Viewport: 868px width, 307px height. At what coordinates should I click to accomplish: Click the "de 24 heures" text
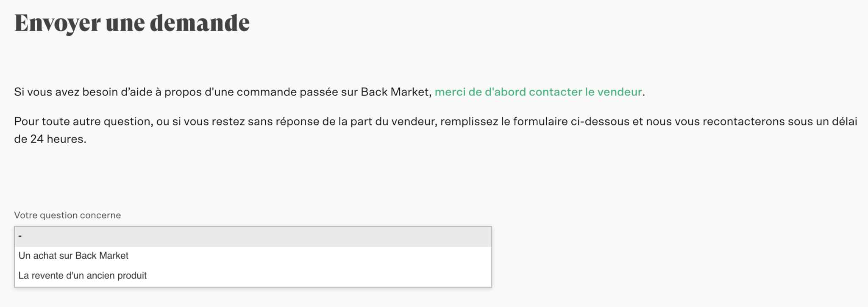(50, 139)
